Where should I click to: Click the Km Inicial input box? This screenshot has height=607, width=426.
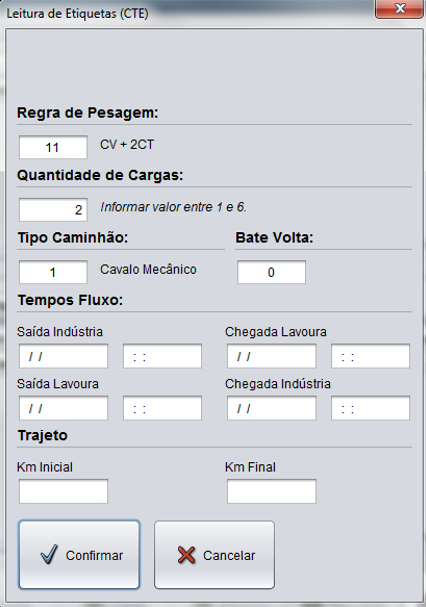tap(64, 491)
